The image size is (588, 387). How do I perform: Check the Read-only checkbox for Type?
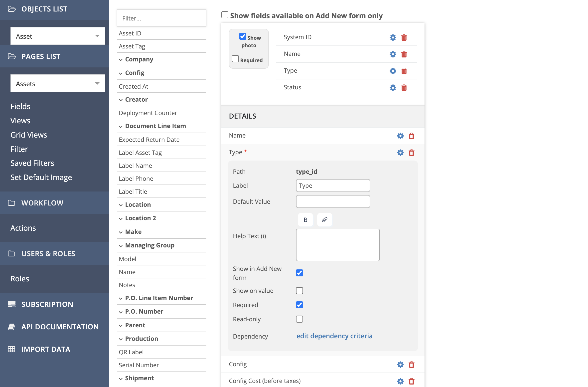[x=299, y=319]
